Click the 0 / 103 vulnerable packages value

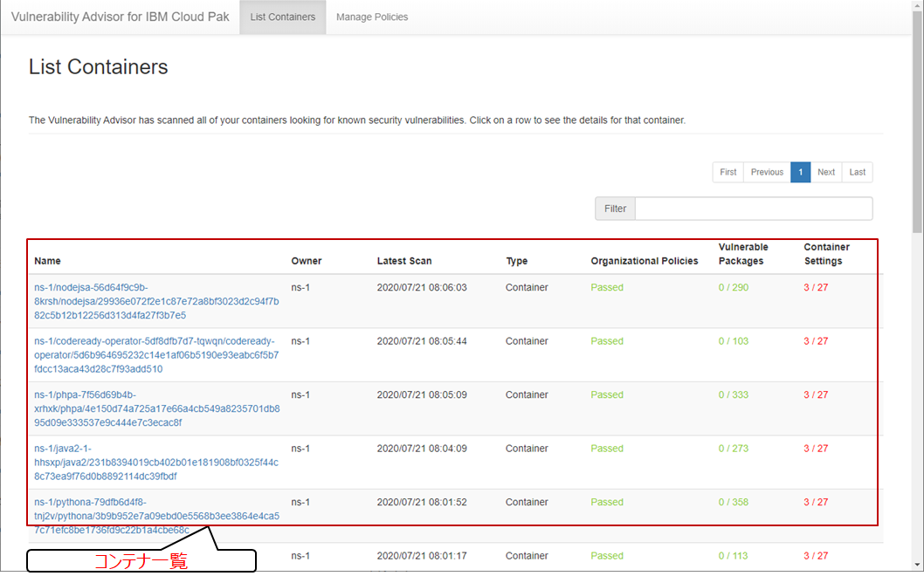[733, 341]
